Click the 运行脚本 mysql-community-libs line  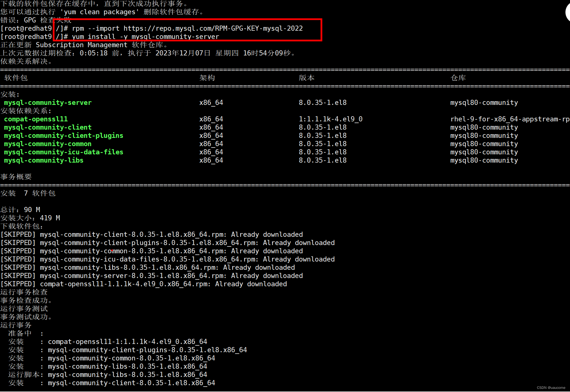pyautogui.click(x=108, y=375)
